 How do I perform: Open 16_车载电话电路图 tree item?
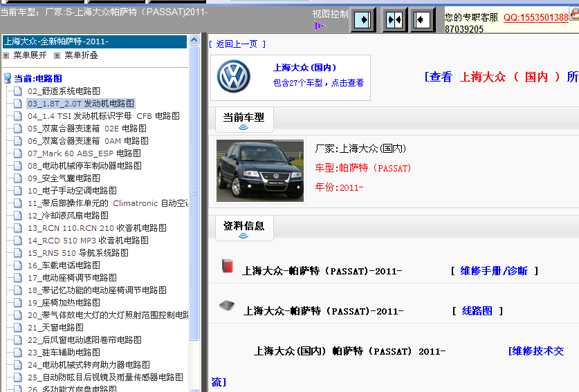[x=64, y=265]
